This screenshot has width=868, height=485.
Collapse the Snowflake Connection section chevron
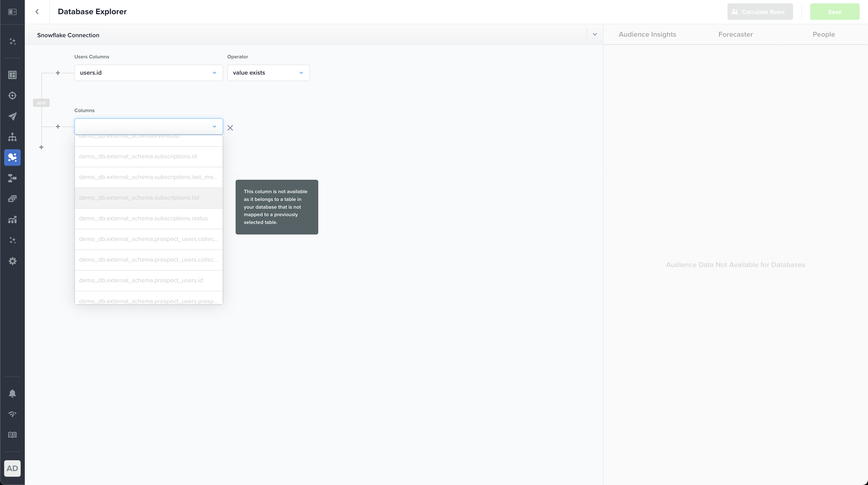point(595,34)
